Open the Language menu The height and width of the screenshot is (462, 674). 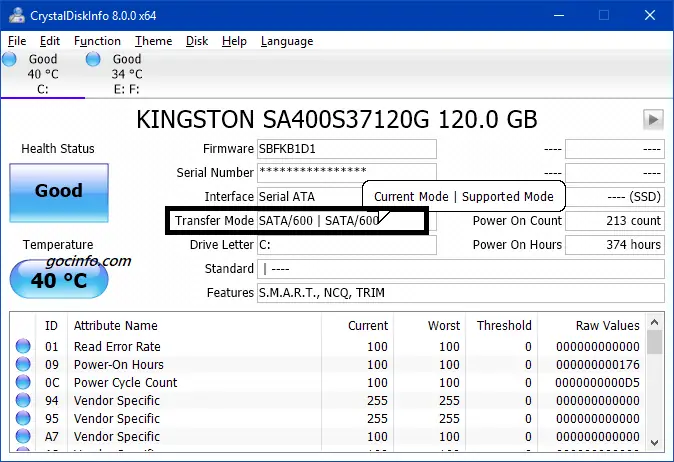(287, 41)
